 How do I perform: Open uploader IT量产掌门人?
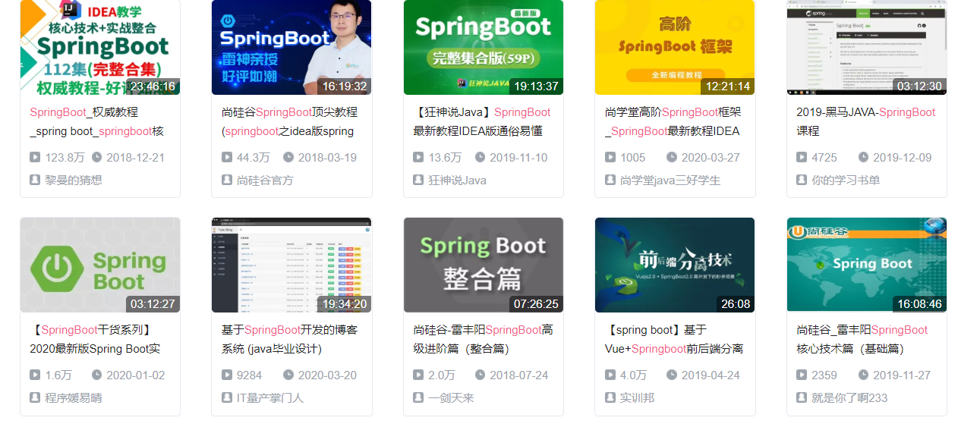click(270, 398)
